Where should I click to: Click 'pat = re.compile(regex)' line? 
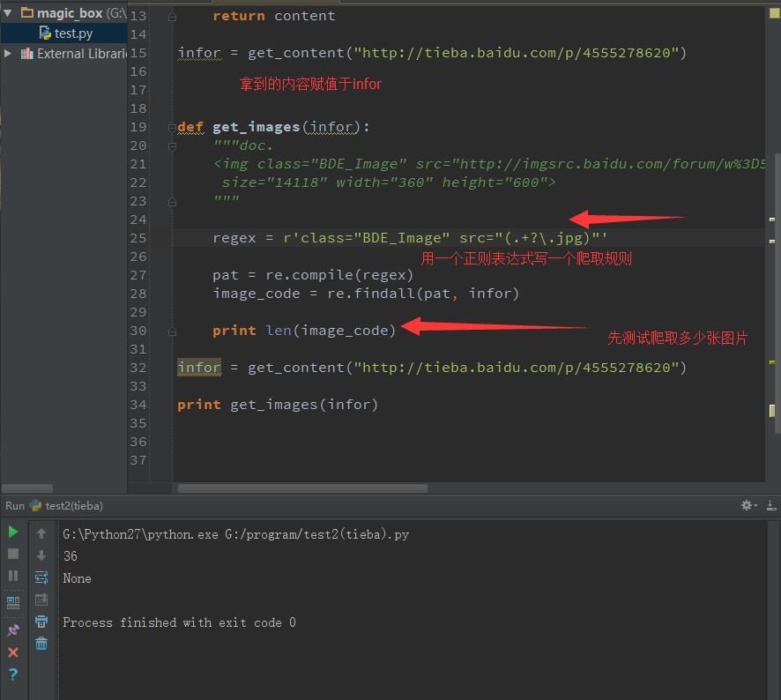313,275
